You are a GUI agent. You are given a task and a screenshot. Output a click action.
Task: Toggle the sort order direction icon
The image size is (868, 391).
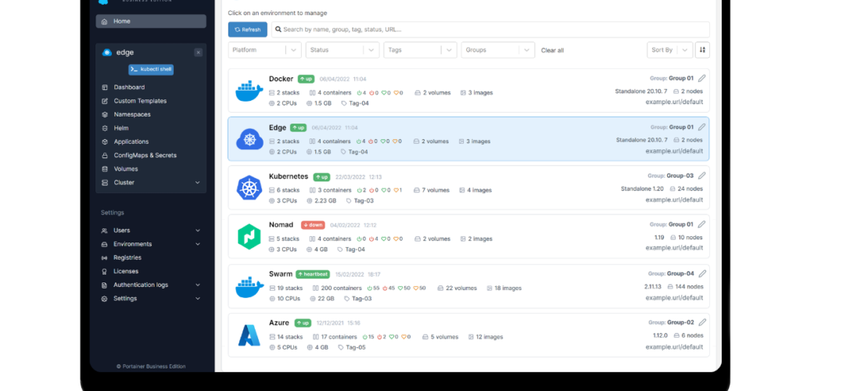coord(702,50)
